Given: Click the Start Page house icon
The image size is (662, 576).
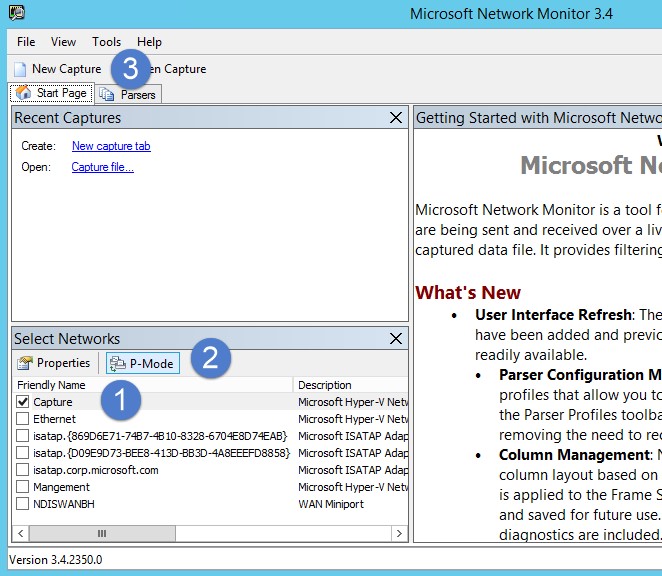Looking at the screenshot, I should click(x=23, y=92).
